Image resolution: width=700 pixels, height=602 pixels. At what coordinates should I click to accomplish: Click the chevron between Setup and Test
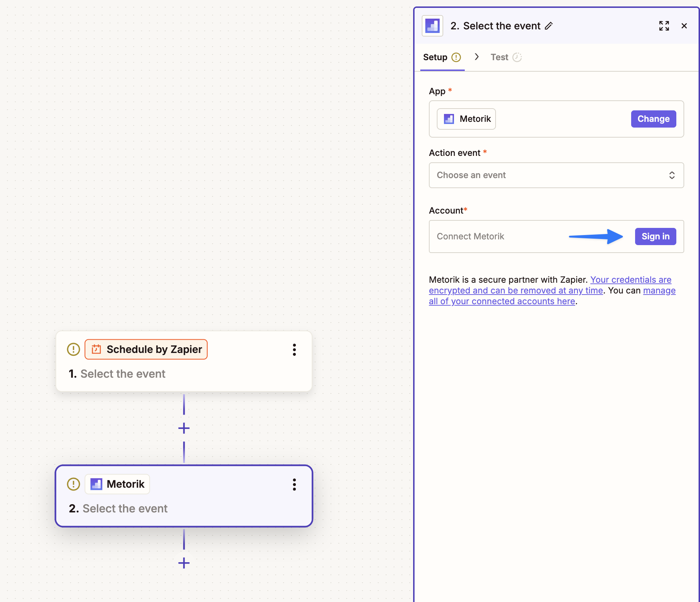477,57
